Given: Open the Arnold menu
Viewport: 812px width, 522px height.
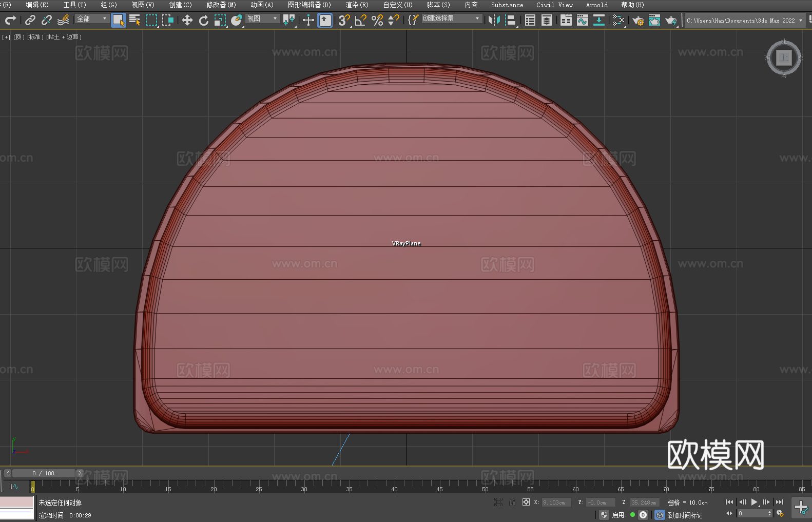Looking at the screenshot, I should pyautogui.click(x=597, y=5).
